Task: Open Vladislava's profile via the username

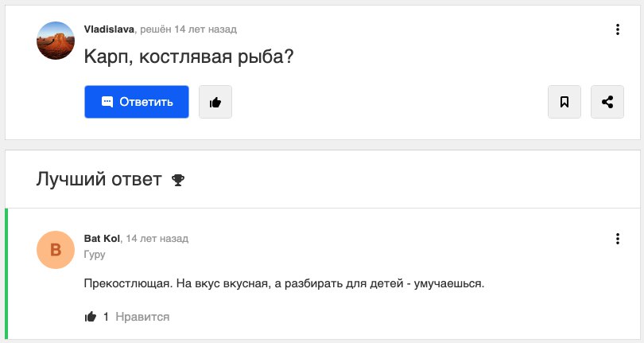Action: pos(109,29)
